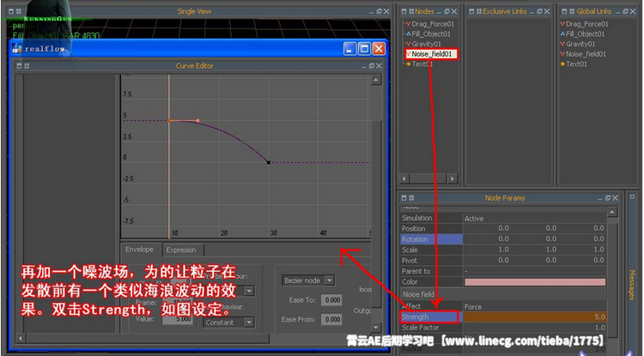644x356 pixels.
Task: Click the Value 5.000 input field
Action: (178, 319)
